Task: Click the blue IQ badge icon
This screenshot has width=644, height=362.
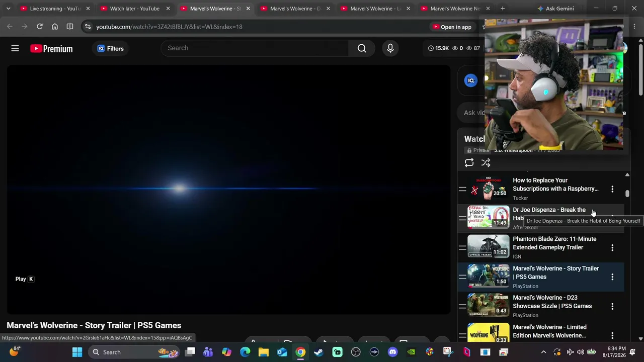Action: pos(471,80)
